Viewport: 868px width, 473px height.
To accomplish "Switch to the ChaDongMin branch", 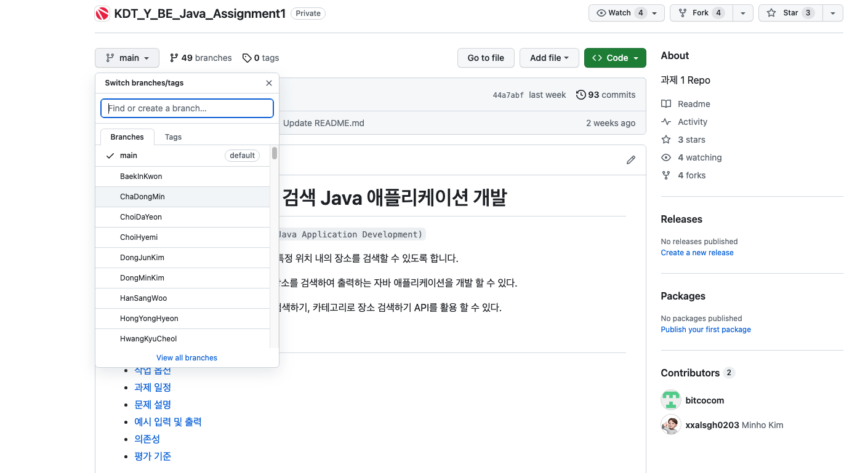I will (182, 197).
